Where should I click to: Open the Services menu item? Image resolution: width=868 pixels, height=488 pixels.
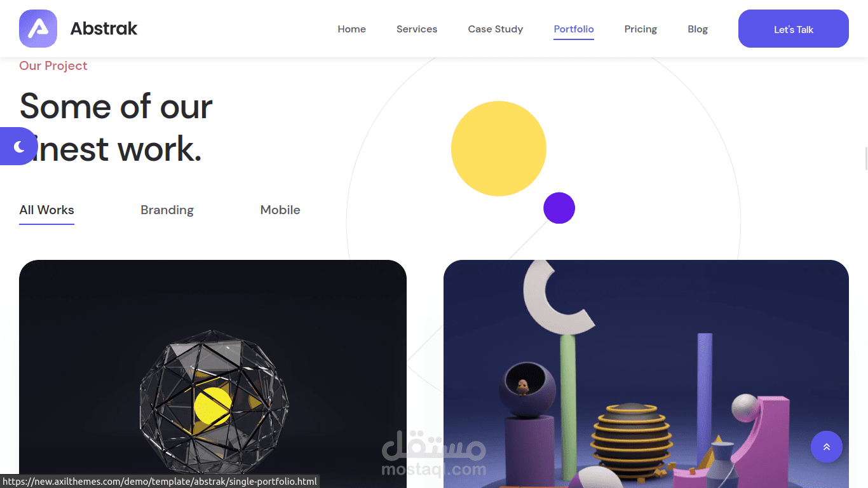coord(417,29)
